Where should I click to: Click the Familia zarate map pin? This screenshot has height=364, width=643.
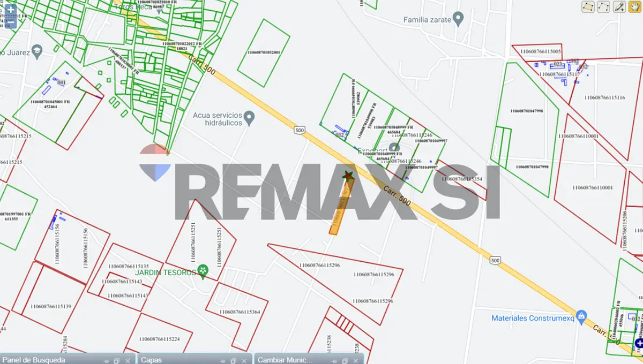click(x=458, y=19)
